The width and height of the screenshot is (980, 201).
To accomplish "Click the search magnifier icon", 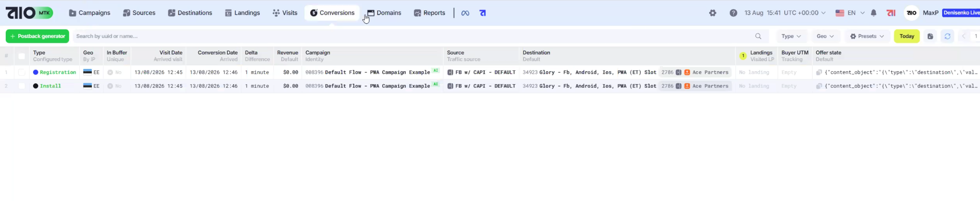I will coord(758,36).
